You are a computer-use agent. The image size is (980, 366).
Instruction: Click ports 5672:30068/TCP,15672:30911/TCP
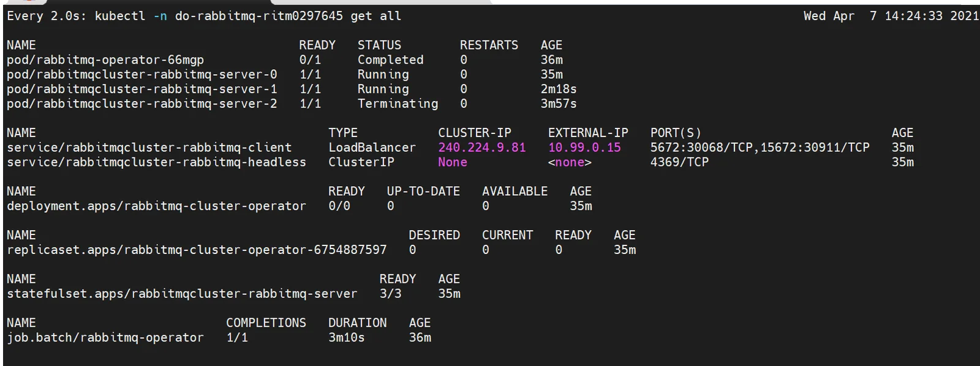(760, 148)
